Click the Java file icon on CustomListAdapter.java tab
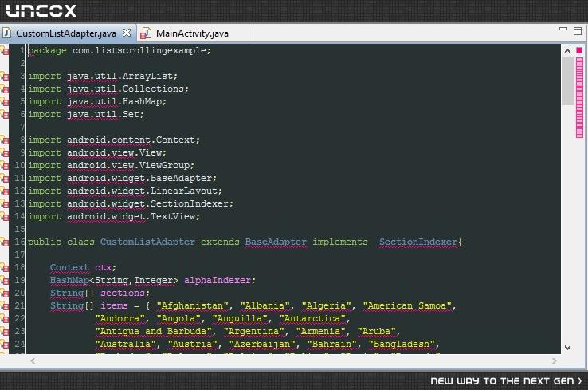This screenshot has height=390, width=588. coord(6,33)
